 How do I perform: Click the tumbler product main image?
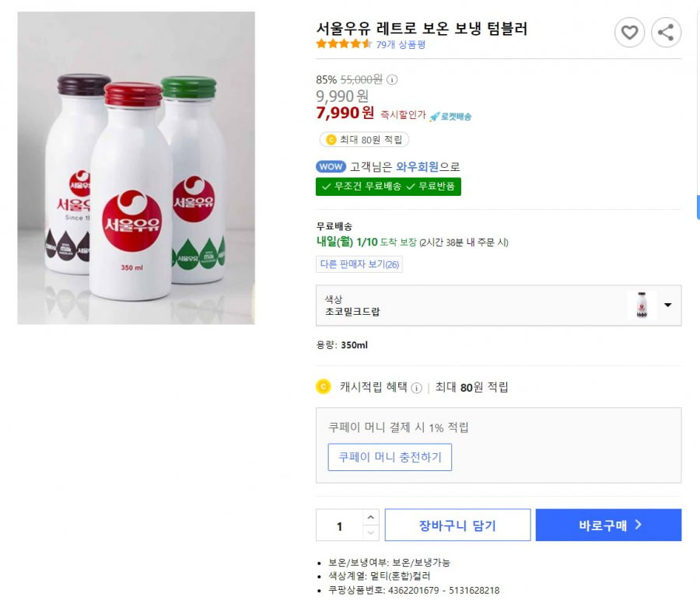coord(136,168)
